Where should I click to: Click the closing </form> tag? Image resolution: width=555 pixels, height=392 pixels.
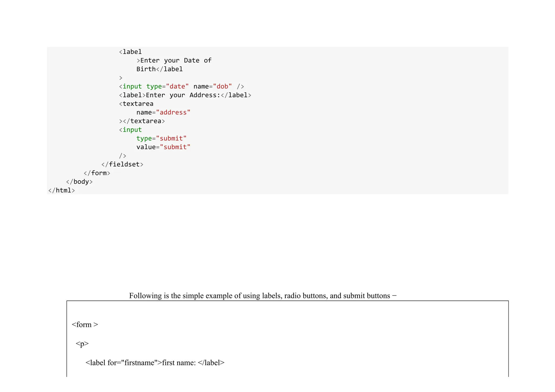(x=97, y=173)
